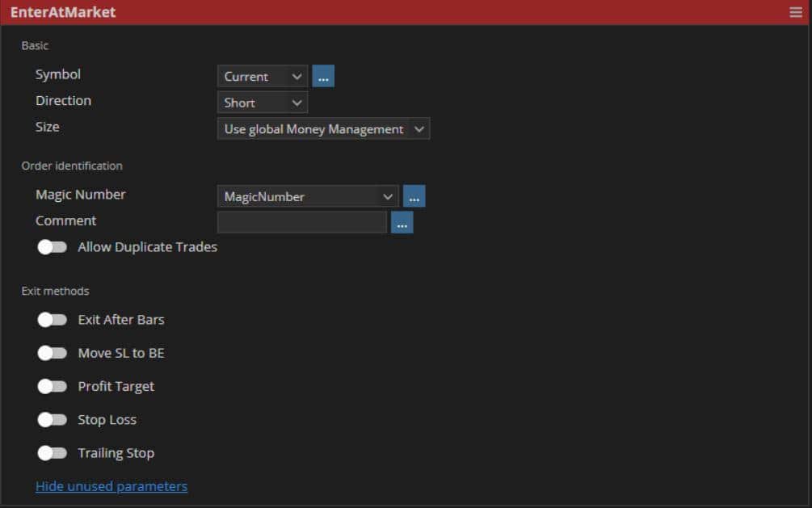The width and height of the screenshot is (812, 508).
Task: Click the Size field label
Action: (47, 127)
